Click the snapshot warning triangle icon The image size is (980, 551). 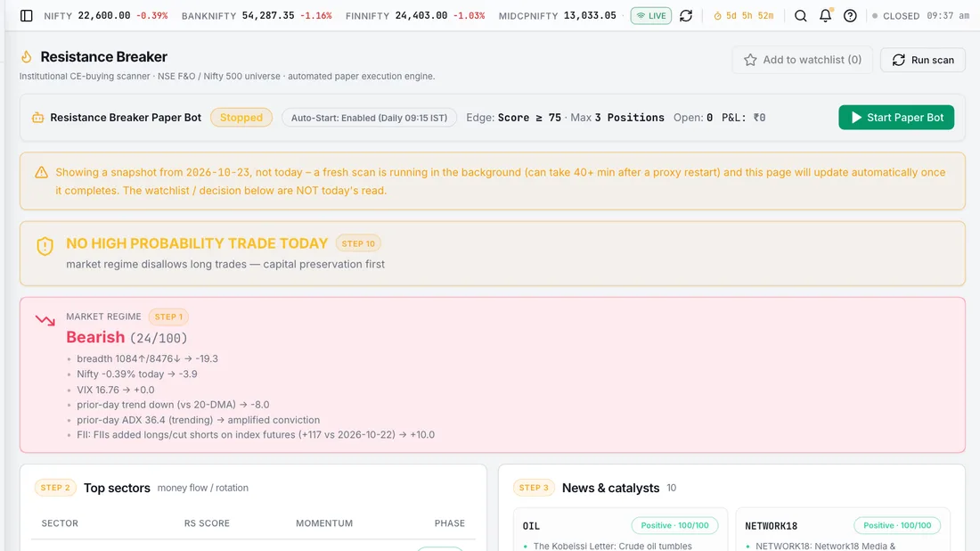[41, 173]
